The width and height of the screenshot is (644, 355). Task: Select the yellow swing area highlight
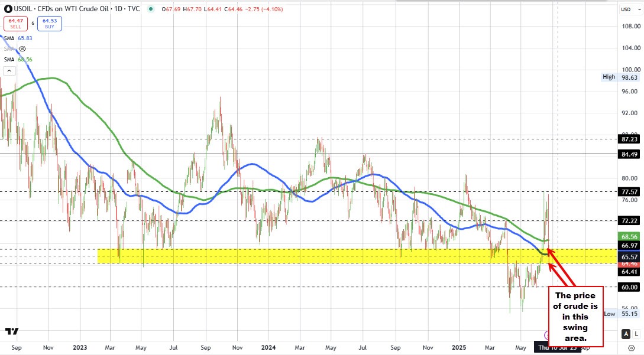296,255
